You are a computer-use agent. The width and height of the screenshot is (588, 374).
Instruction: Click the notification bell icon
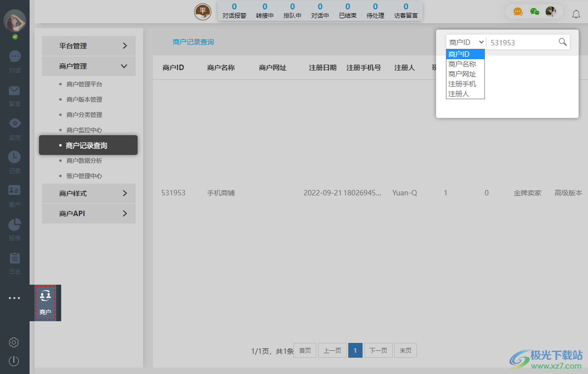pyautogui.click(x=576, y=14)
